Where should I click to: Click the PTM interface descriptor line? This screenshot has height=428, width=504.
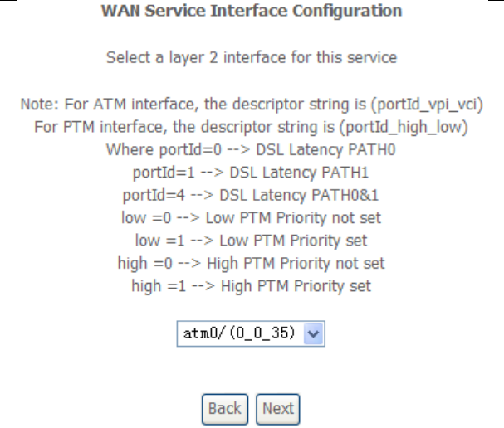pyautogui.click(x=251, y=130)
